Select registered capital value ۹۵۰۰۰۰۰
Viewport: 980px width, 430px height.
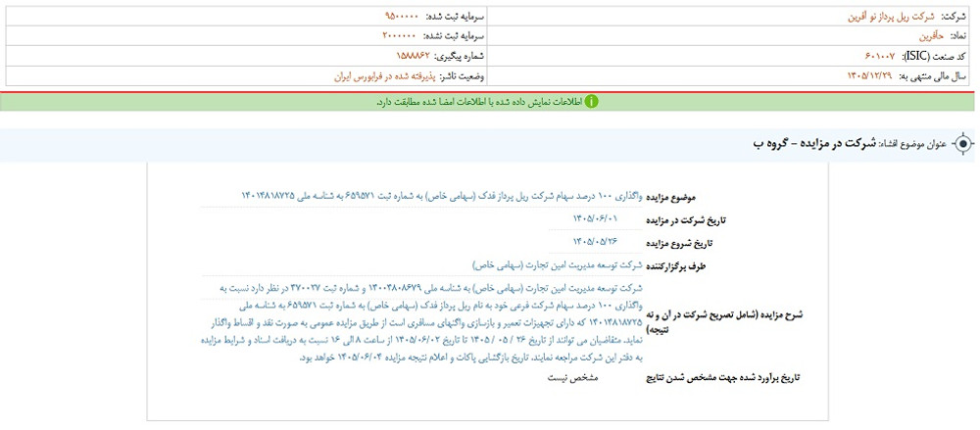tap(401, 17)
